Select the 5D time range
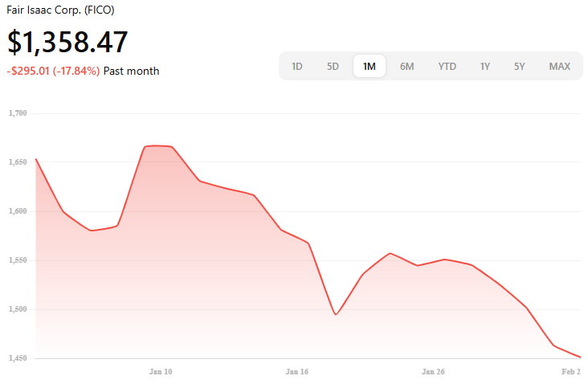This screenshot has width=588, height=384. [x=333, y=67]
